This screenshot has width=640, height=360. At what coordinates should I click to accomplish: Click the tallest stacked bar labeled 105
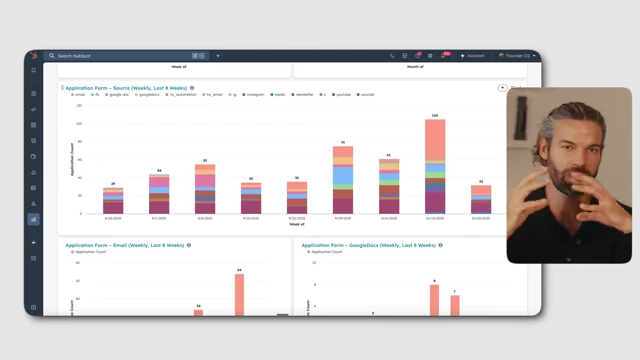click(x=435, y=167)
